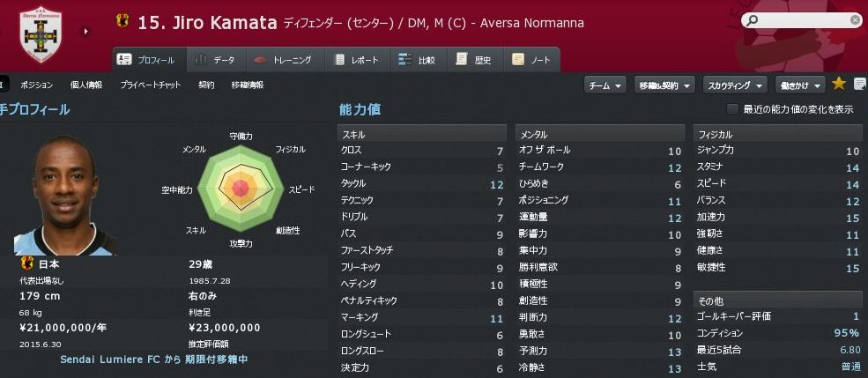
Task: Click the search magnifier icon
Action: point(751,20)
